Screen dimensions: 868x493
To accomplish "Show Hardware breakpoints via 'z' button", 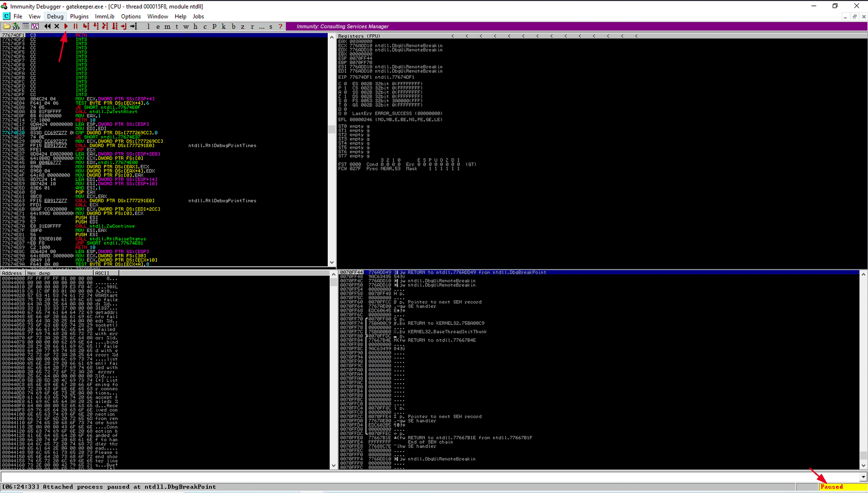I will (x=242, y=26).
